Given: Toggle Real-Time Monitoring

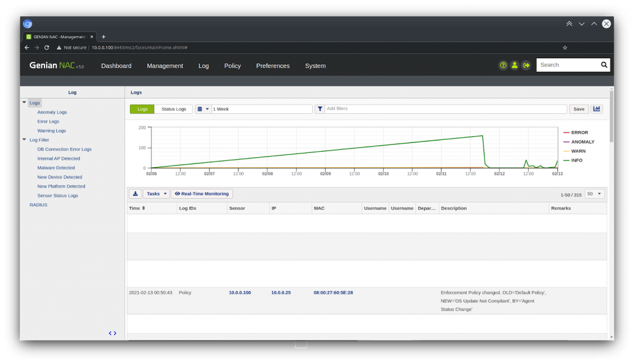Looking at the screenshot, I should pos(202,194).
